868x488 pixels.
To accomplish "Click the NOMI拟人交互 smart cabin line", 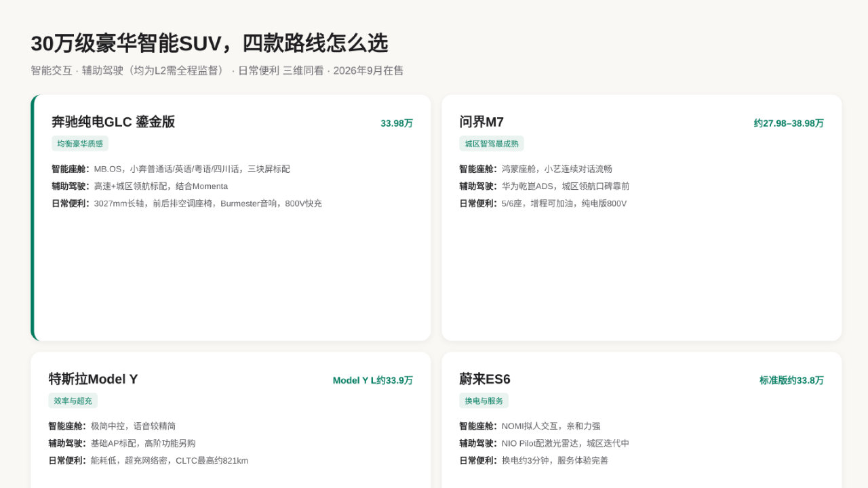I will pyautogui.click(x=530, y=426).
